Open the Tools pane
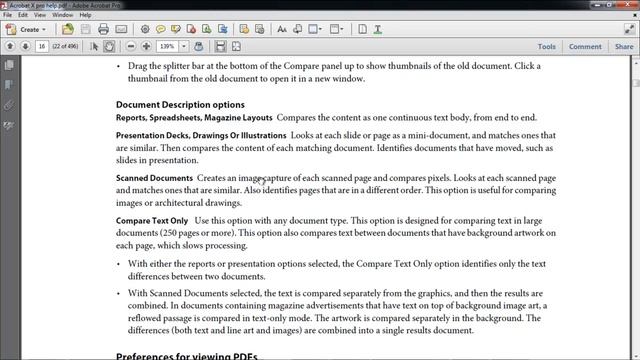This screenshot has height=360, width=640. (547, 47)
